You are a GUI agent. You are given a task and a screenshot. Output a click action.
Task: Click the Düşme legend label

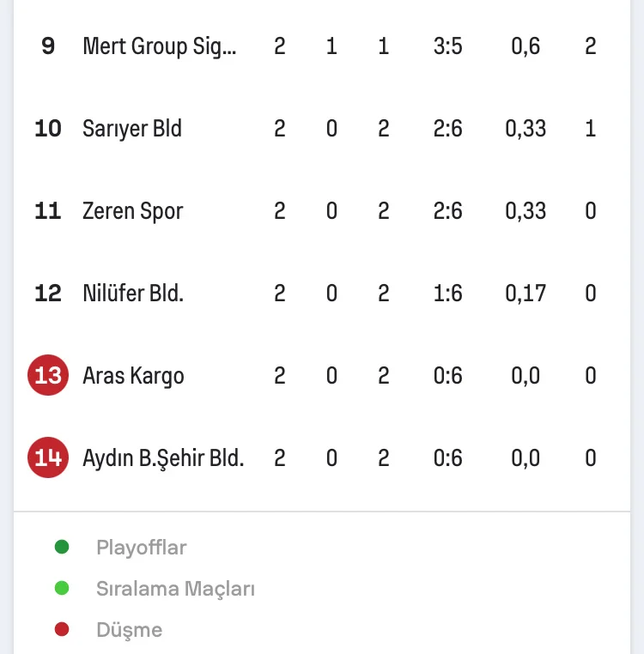[x=129, y=630]
